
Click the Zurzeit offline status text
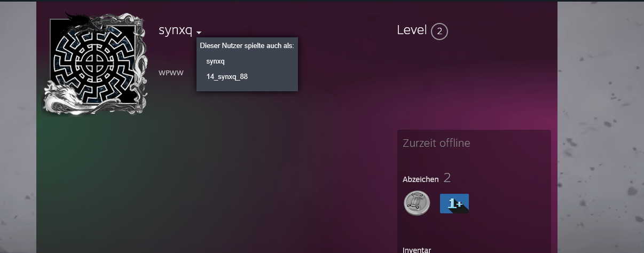(x=436, y=143)
